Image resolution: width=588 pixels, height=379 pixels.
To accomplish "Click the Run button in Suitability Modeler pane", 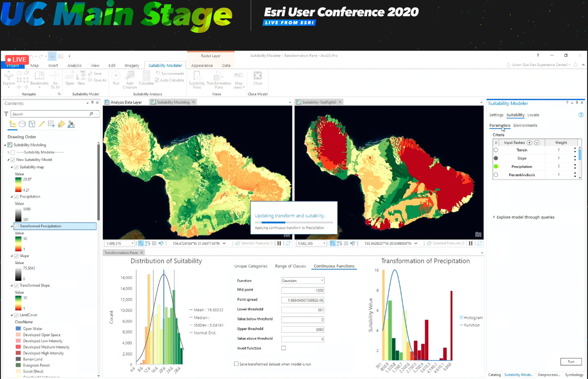I will pos(571,361).
